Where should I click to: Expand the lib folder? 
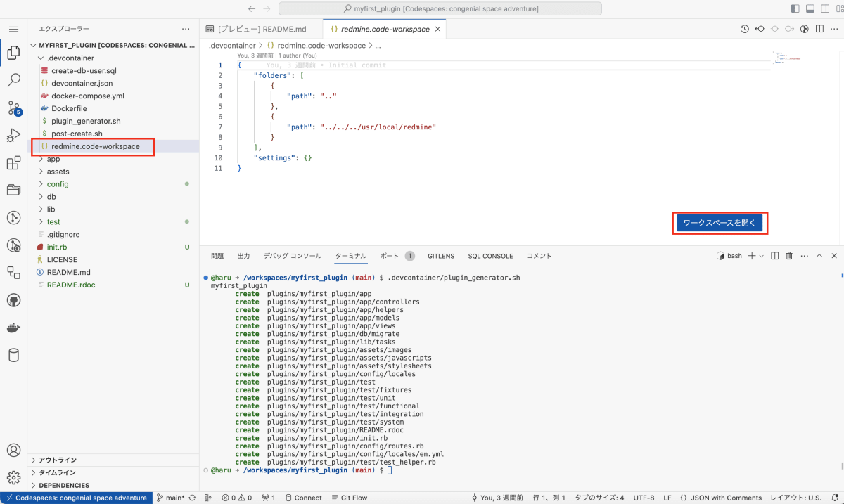[114, 209]
